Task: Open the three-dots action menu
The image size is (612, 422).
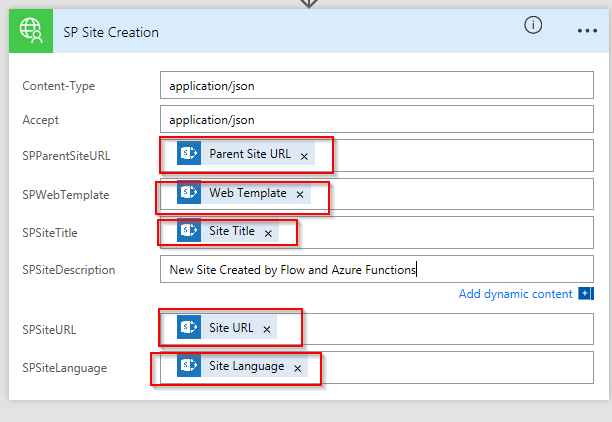Action: point(587,30)
